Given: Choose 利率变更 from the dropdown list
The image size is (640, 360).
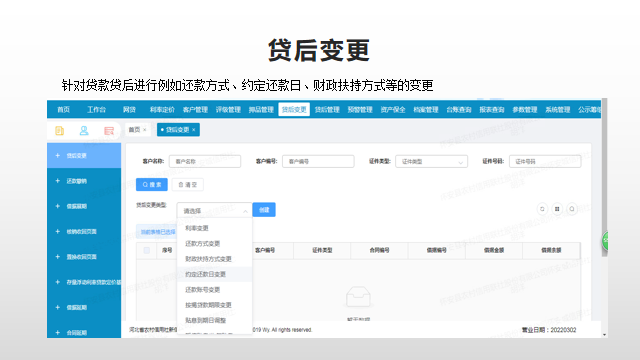Looking at the screenshot, I should 215,228.
